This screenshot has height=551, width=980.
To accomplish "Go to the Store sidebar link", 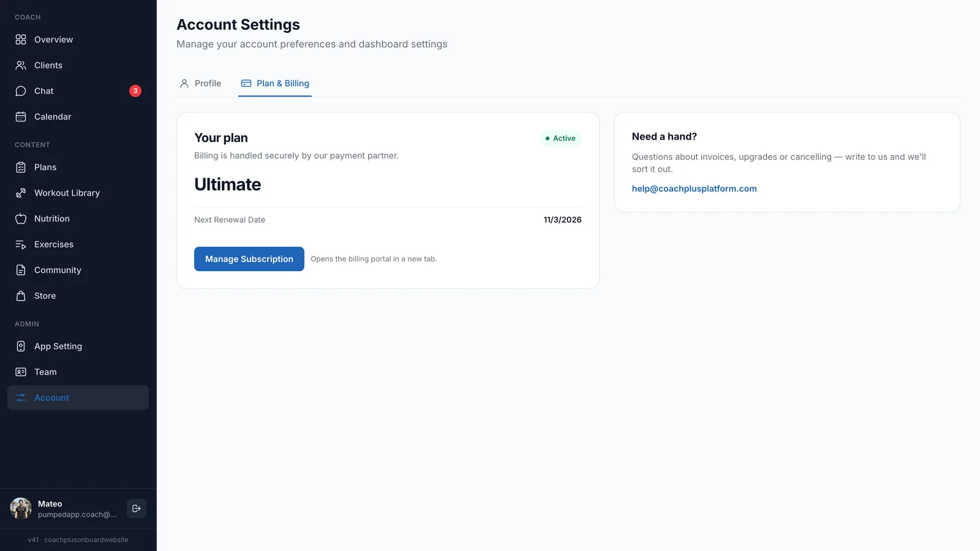I will pos(78,296).
